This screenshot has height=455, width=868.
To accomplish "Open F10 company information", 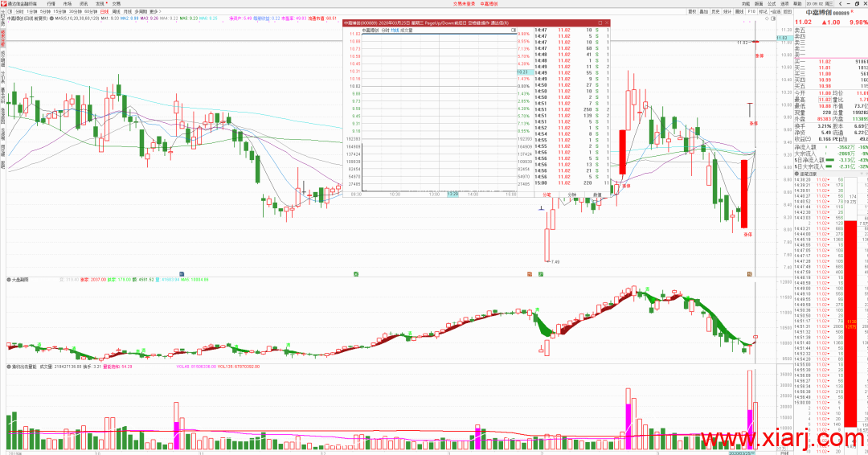I will [751, 11].
